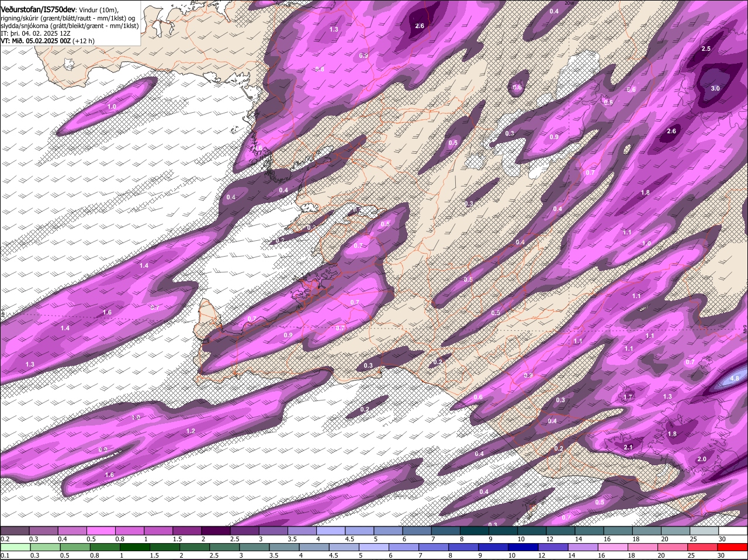Image resolution: width=748 pixels, height=560 pixels.
Task: Click the valid time "VT: Mið. 05.02.2025 00Z"
Action: coord(36,41)
